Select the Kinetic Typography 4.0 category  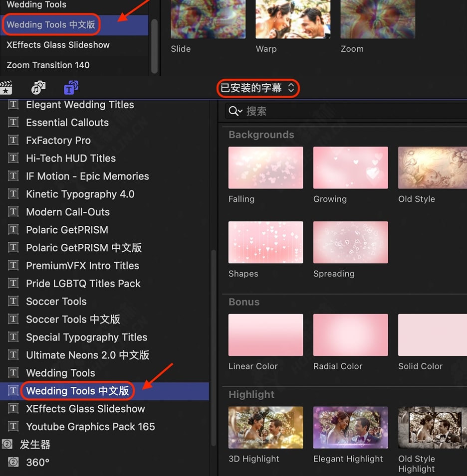[x=104, y=194]
